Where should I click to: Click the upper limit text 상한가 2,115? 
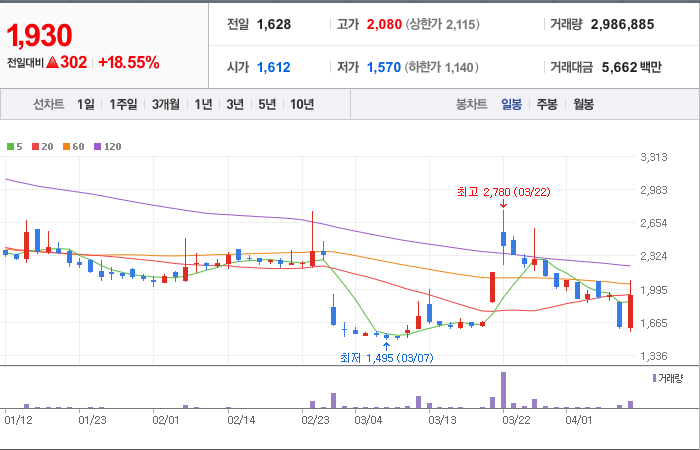click(443, 24)
